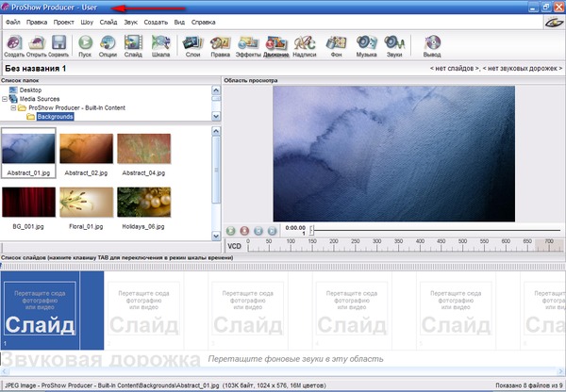The width and height of the screenshot is (566, 392).
Task: Select Abstract_02.jpg thumbnail
Action: coord(86,155)
